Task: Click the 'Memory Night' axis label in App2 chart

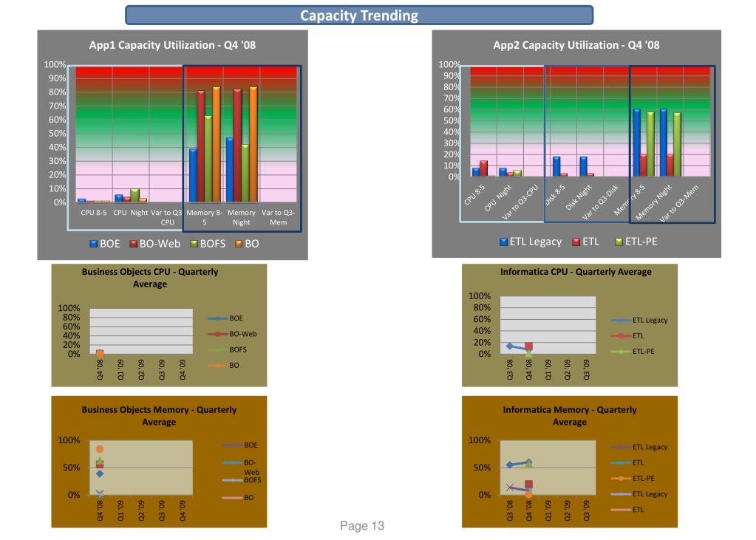Action: (x=653, y=202)
